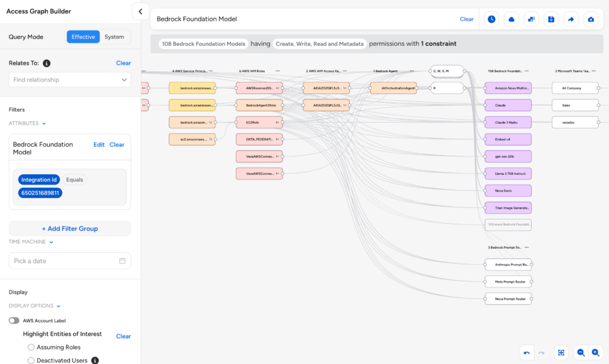This screenshot has height=364, width=609.
Task: Select the Effective query mode
Action: tap(83, 37)
